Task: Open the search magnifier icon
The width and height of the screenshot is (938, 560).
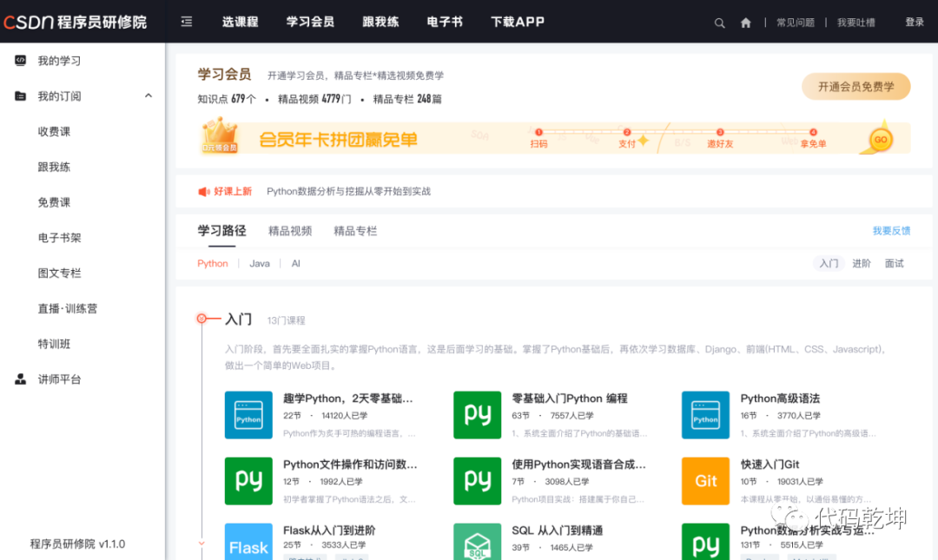Action: pos(720,23)
